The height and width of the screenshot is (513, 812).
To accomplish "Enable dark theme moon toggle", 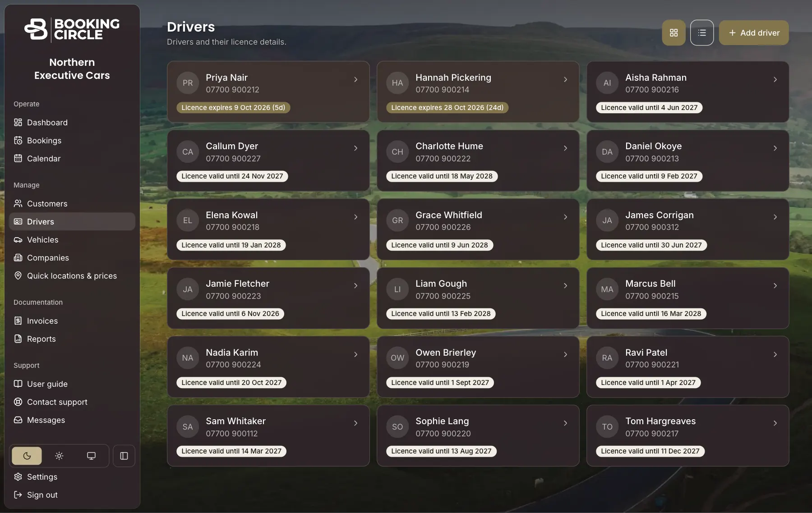I will pos(27,456).
